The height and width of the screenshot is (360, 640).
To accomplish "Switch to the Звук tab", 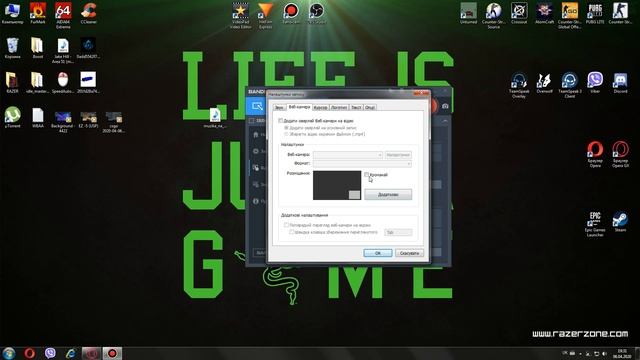I will click(x=279, y=107).
